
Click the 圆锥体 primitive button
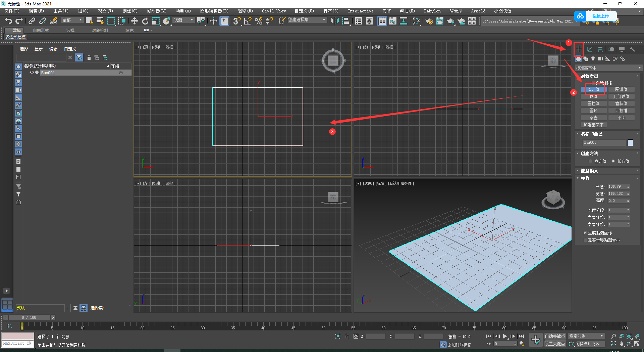621,90
